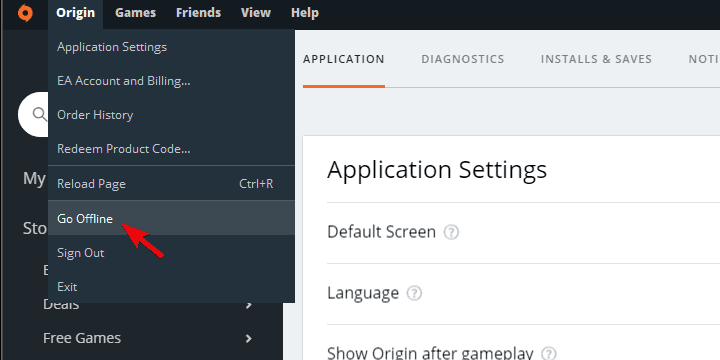Click the search magnifier icon
The width and height of the screenshot is (720, 360).
(40, 114)
